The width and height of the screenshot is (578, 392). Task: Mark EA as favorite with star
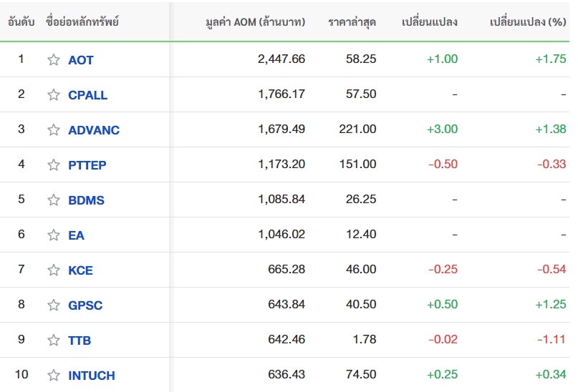pyautogui.click(x=54, y=235)
